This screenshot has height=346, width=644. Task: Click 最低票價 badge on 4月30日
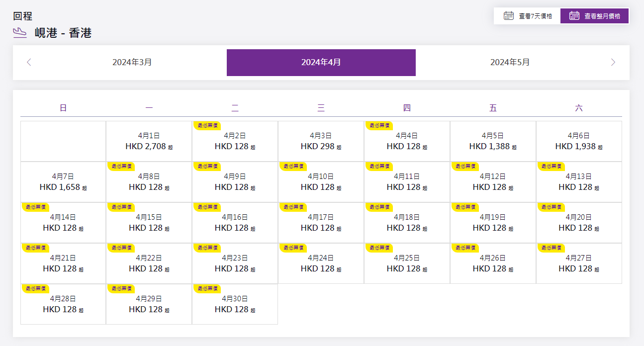206,288
